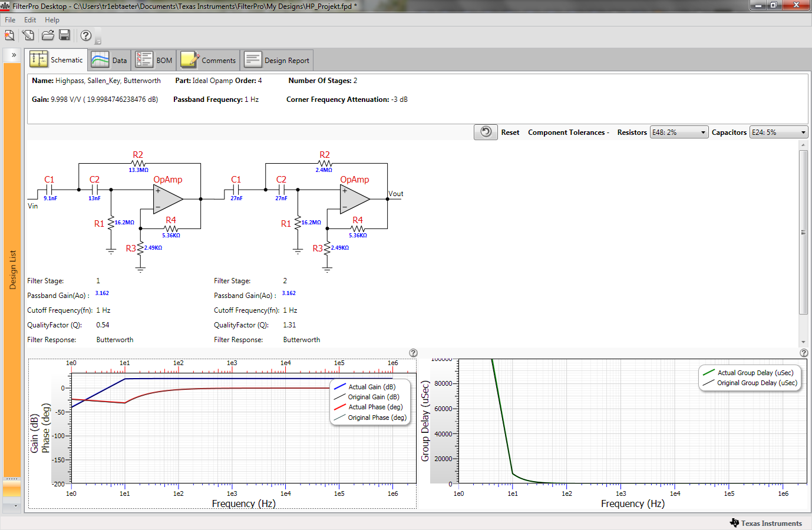Click the Passband Frequency value 1 Hz
Screen dimensions: 812x530
(x=252, y=100)
